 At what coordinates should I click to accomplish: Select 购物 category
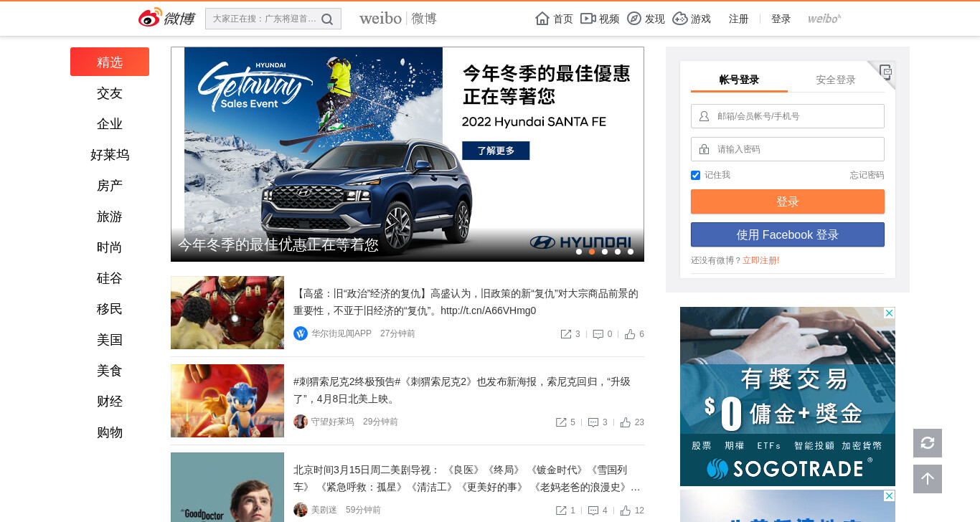(110, 432)
